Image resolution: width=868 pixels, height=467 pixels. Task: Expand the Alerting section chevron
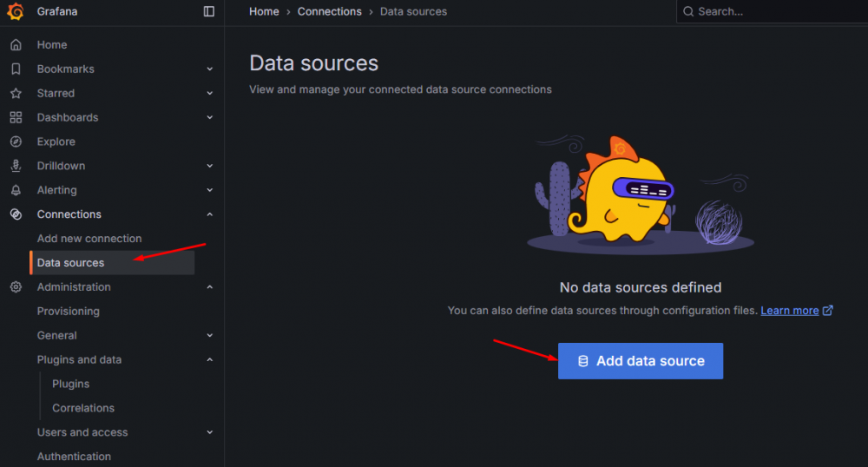tap(210, 190)
